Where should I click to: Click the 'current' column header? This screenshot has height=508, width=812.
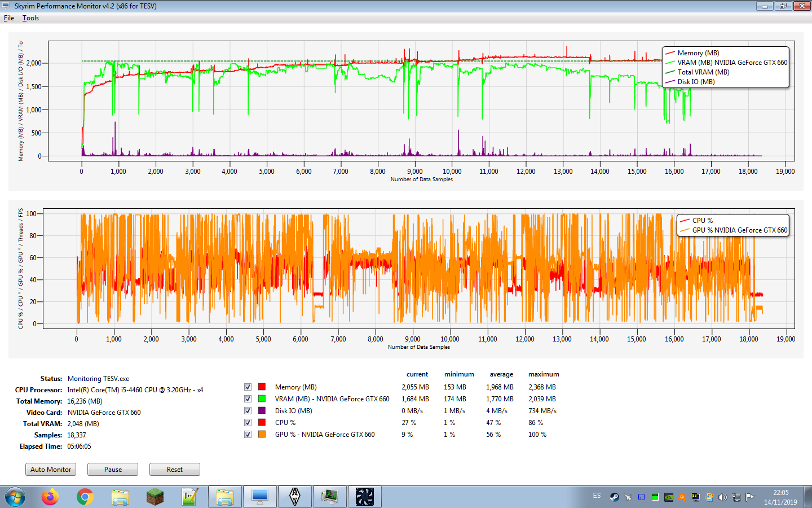click(417, 374)
